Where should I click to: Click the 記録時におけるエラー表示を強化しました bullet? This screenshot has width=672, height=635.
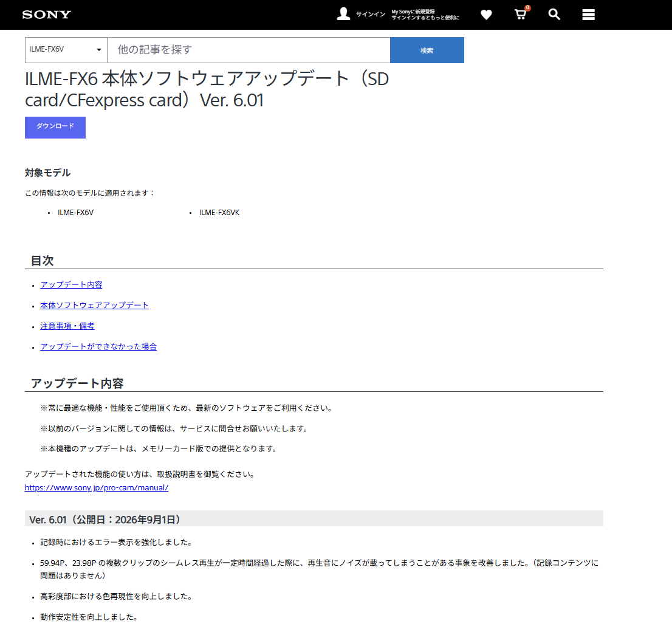click(117, 543)
